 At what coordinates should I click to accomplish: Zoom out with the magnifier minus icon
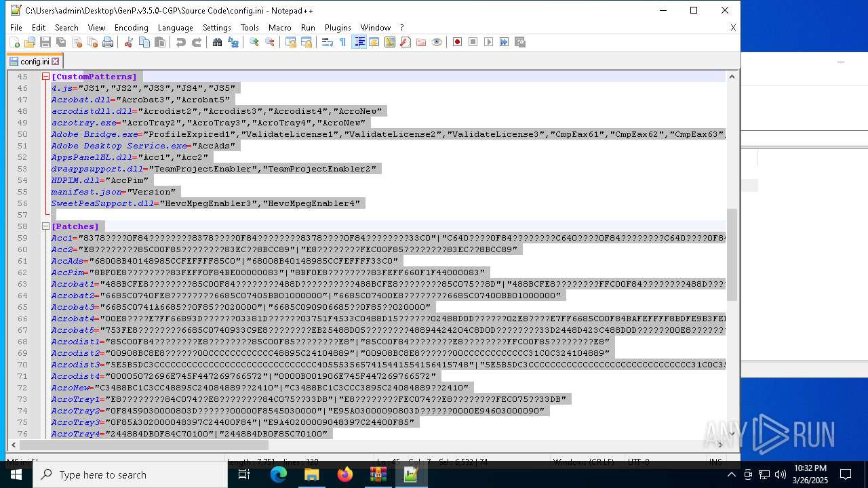[x=269, y=42]
